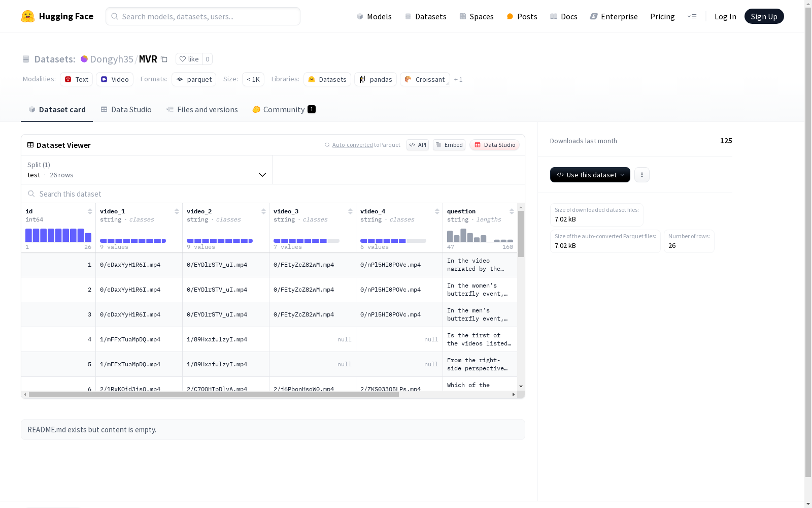Click the Embed button
The width and height of the screenshot is (812, 508).
pyautogui.click(x=449, y=145)
